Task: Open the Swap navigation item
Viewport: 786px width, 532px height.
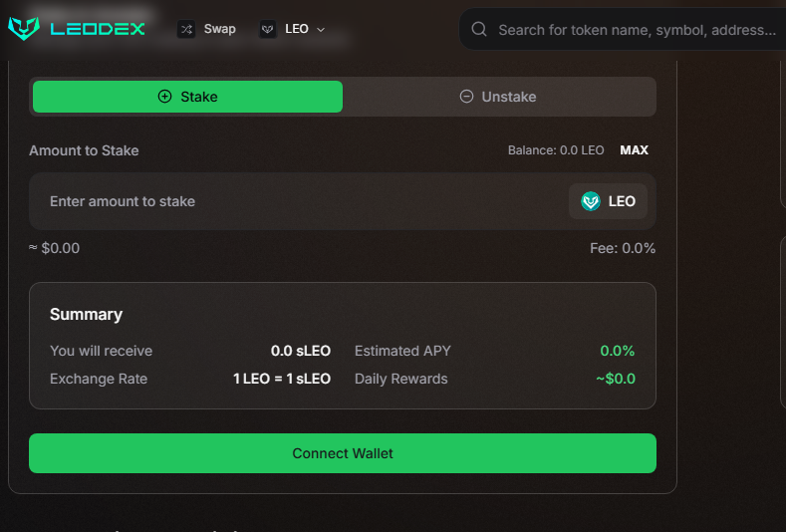Action: tap(219, 29)
